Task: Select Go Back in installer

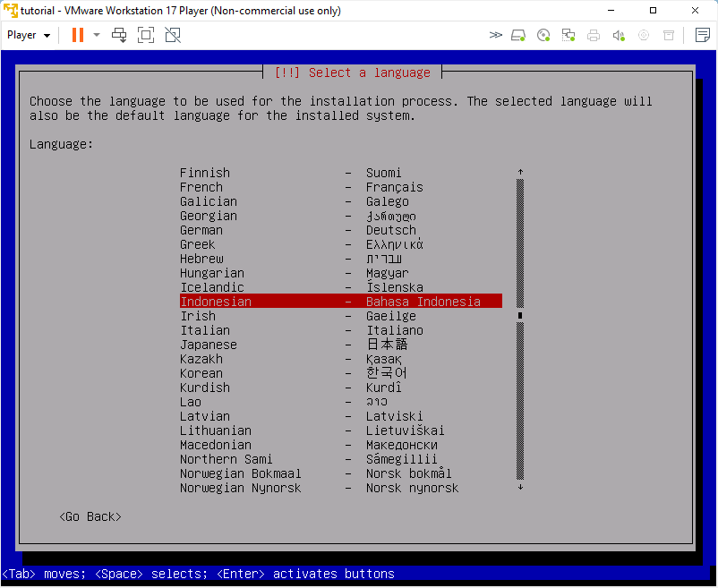Action: (x=90, y=516)
